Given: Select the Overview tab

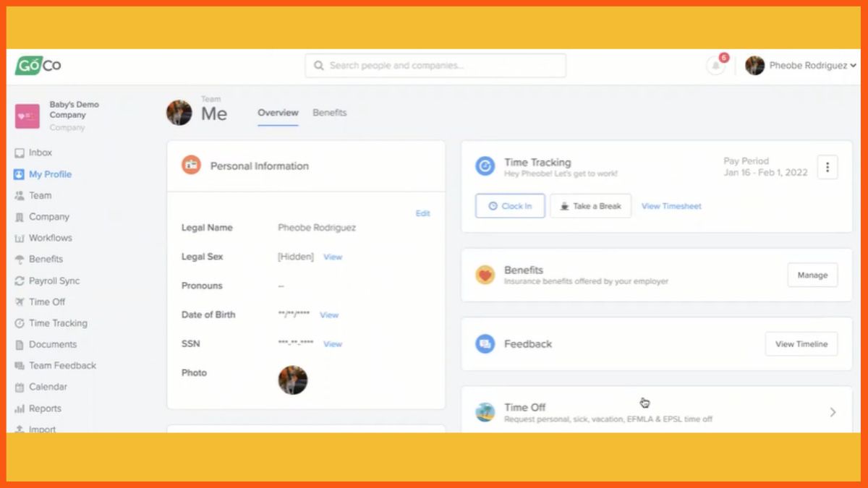Looking at the screenshot, I should pos(278,113).
